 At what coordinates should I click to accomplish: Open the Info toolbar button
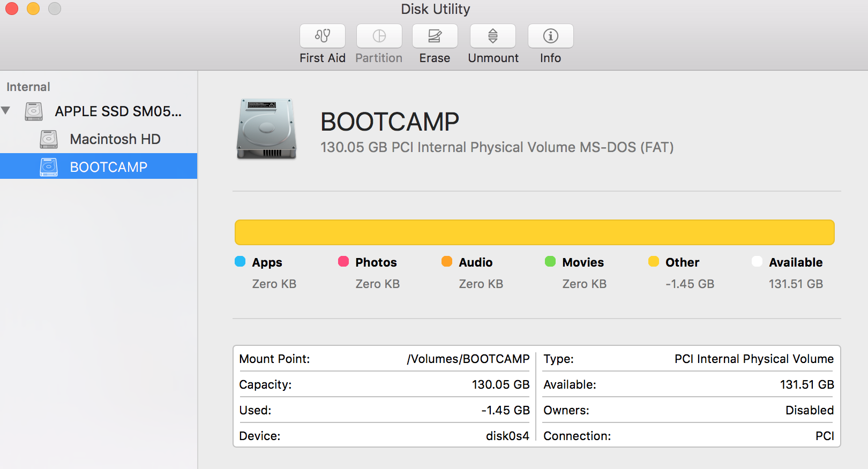pyautogui.click(x=551, y=36)
